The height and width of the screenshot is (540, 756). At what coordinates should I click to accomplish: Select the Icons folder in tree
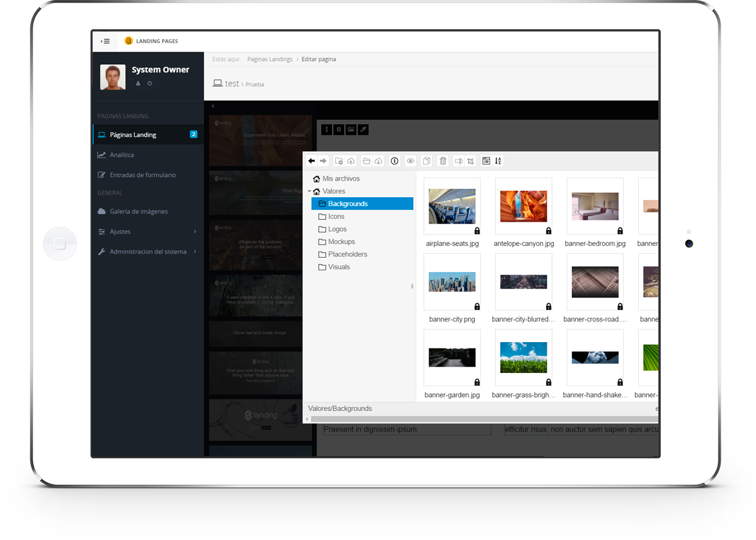tap(331, 216)
